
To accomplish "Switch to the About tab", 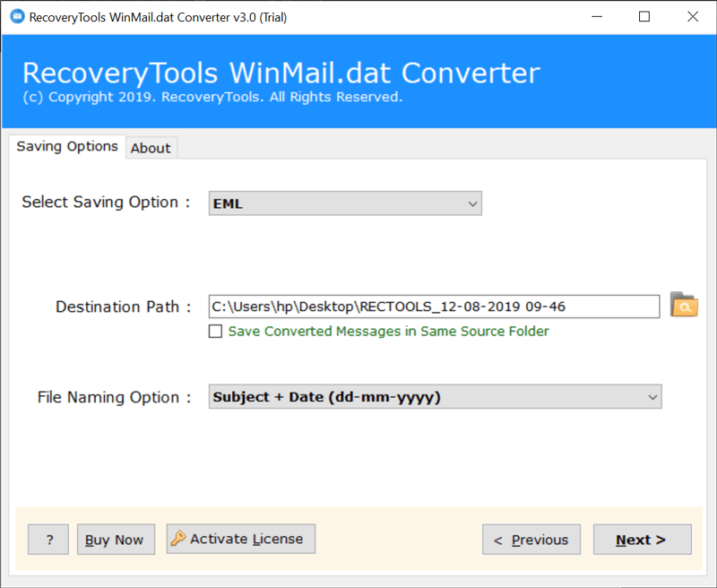I will pyautogui.click(x=151, y=148).
